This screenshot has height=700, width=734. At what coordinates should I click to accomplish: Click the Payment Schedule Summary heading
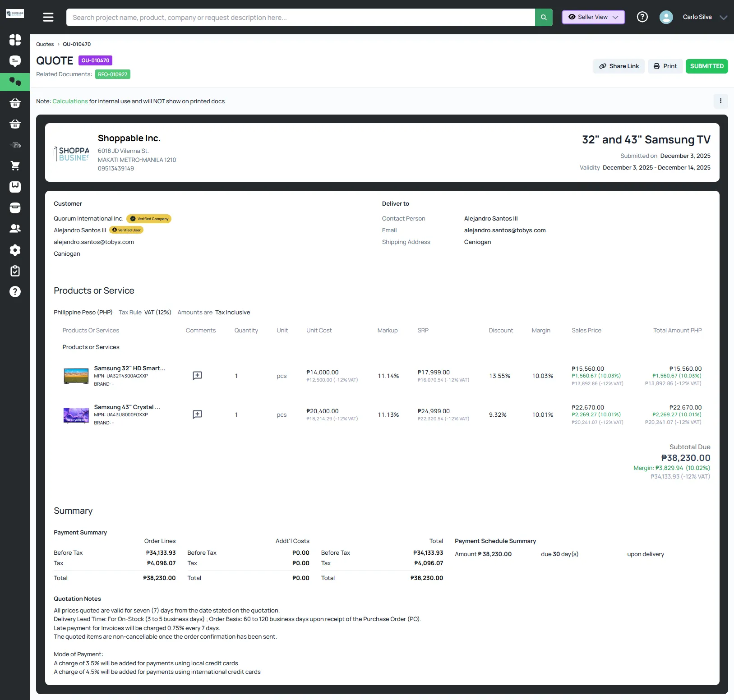495,541
